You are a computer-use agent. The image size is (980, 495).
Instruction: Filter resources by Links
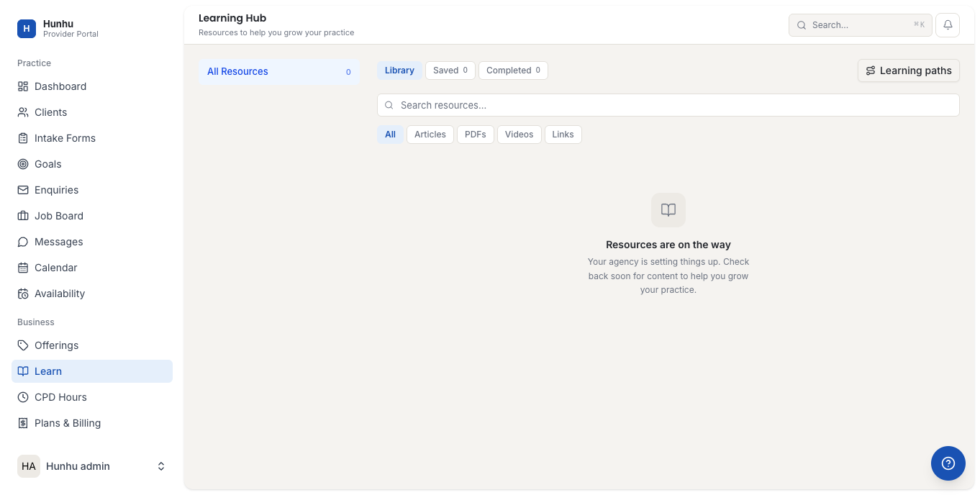click(x=563, y=135)
